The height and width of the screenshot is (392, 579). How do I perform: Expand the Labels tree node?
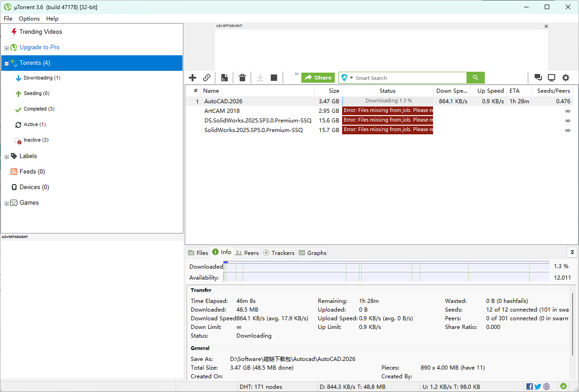click(6, 157)
